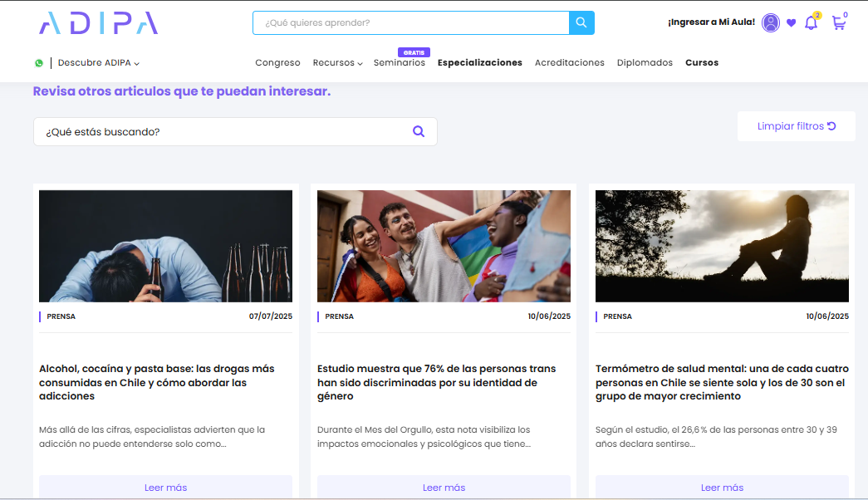The height and width of the screenshot is (500, 868).
Task: Open the trans discrimination study article
Action: coord(444,383)
